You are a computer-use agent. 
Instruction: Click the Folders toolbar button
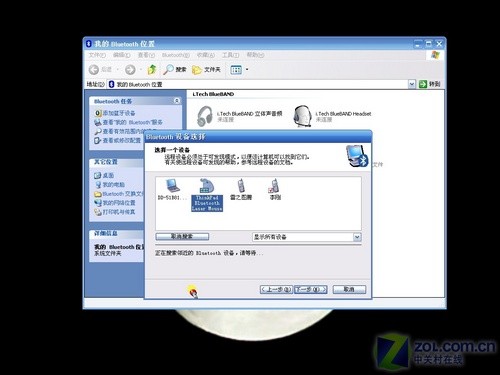pos(206,69)
